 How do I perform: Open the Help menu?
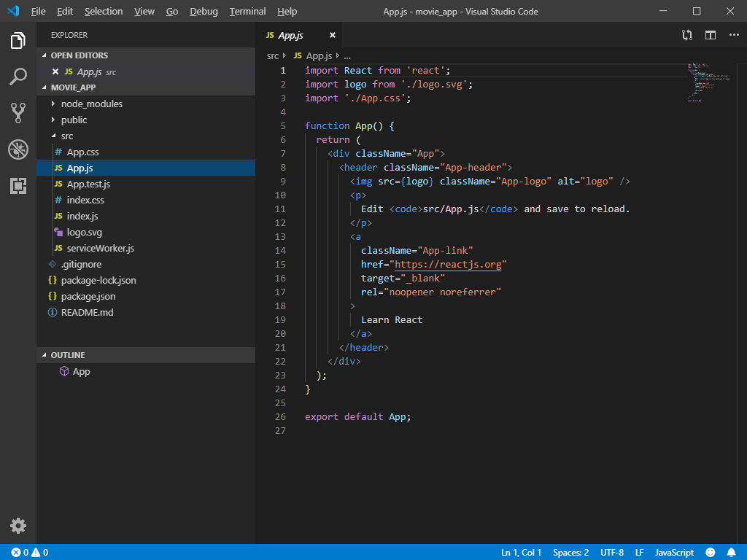[x=287, y=12]
